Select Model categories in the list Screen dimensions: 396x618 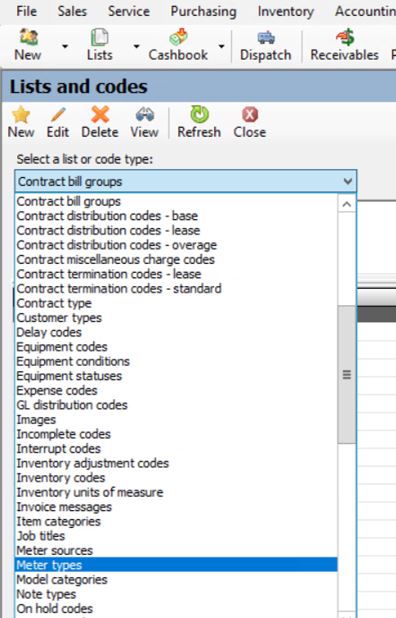(176, 580)
